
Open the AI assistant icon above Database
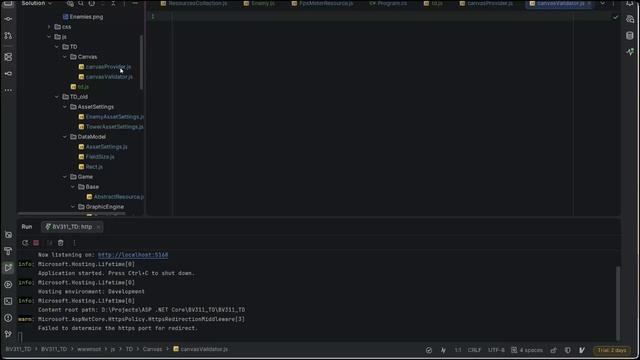630,19
